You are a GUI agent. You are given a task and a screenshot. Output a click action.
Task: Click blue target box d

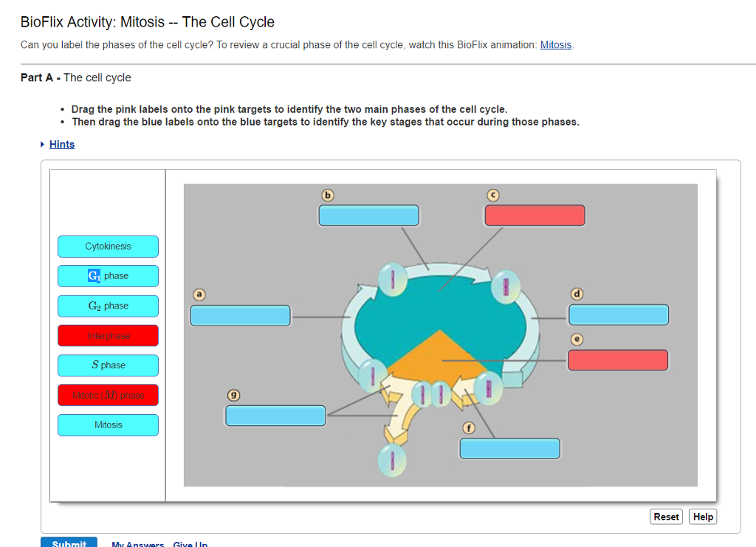click(619, 315)
